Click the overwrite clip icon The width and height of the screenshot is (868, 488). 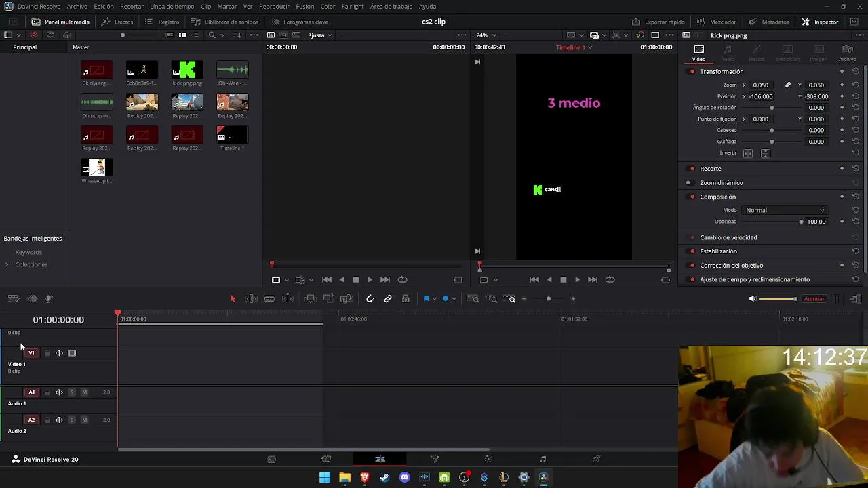point(328,299)
